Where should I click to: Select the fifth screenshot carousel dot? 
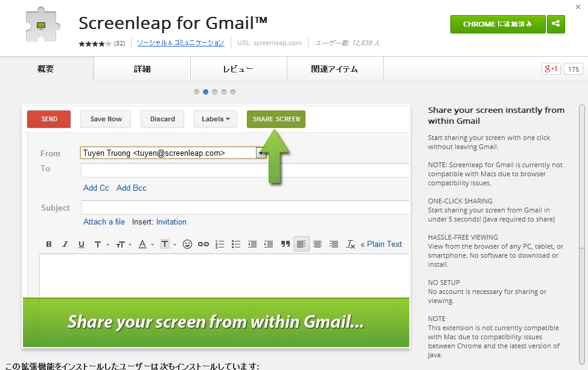click(x=233, y=92)
